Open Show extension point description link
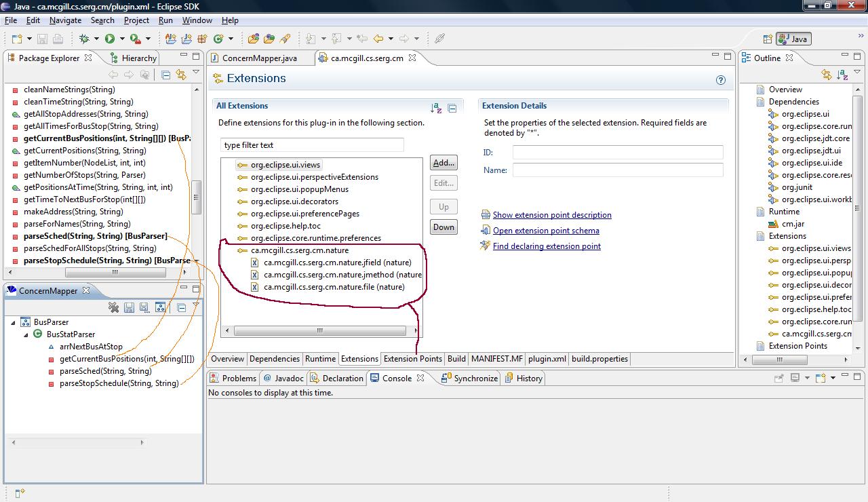Image resolution: width=868 pixels, height=502 pixels. coord(552,215)
